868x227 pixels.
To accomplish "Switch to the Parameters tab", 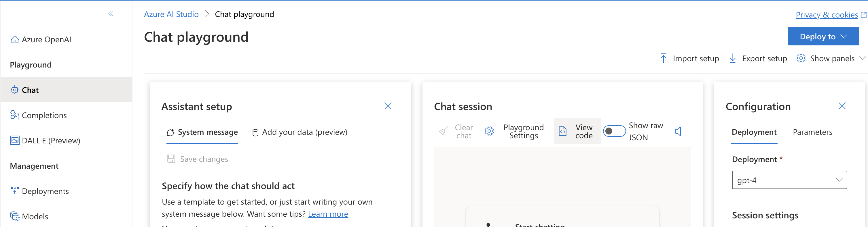I will 812,132.
